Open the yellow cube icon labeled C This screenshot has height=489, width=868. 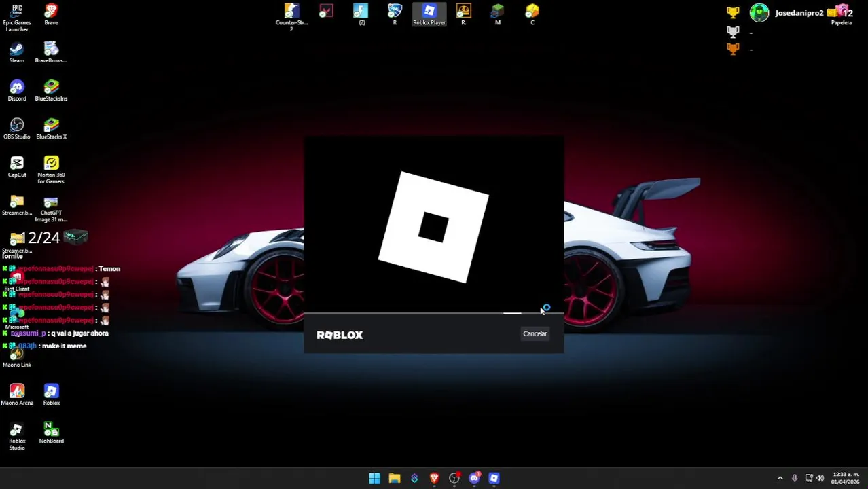pos(532,14)
